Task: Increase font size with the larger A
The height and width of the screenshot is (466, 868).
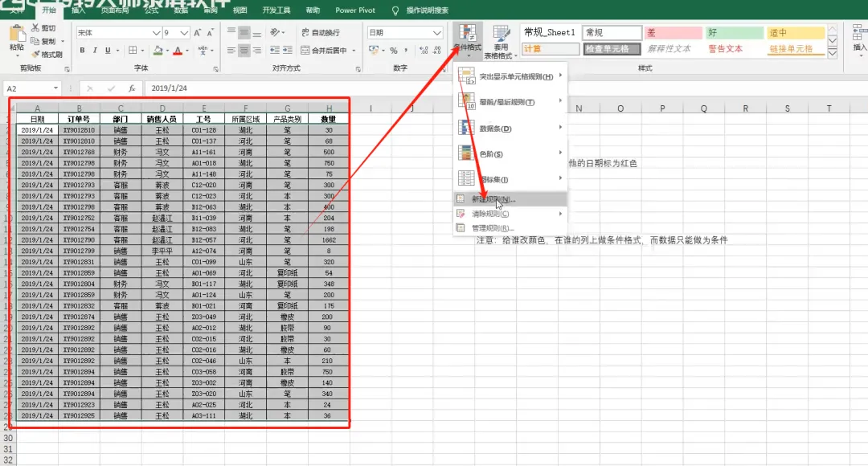Action: tap(198, 33)
